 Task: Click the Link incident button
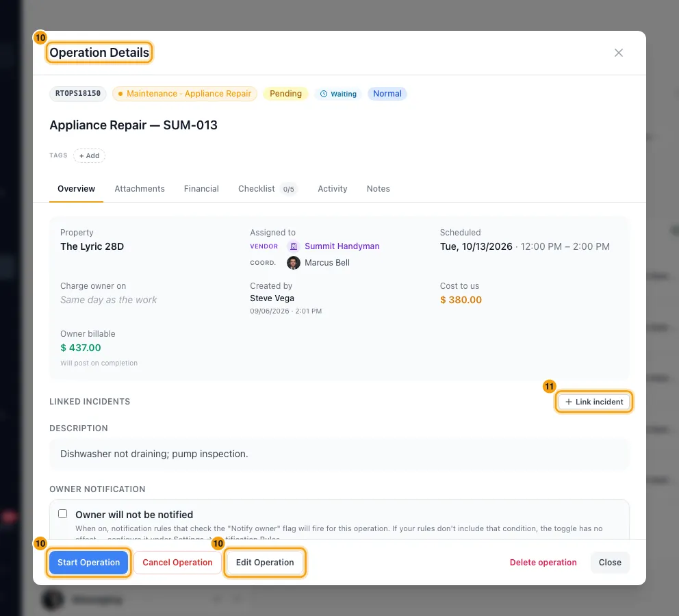pos(593,402)
